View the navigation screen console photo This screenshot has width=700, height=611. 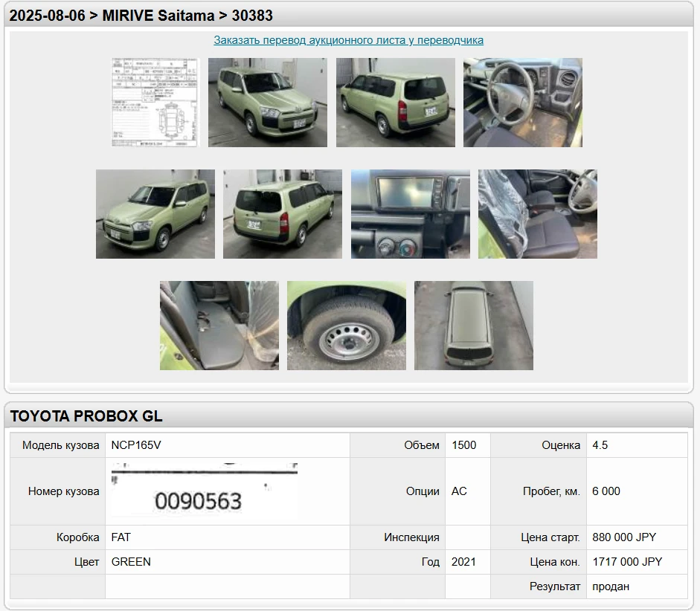[410, 214]
